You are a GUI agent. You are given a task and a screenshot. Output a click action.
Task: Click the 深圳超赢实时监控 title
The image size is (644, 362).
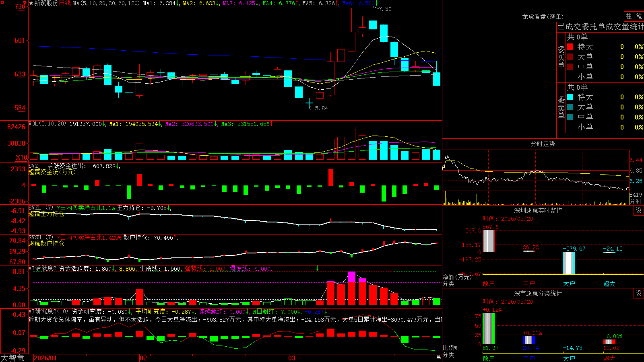pos(538,210)
